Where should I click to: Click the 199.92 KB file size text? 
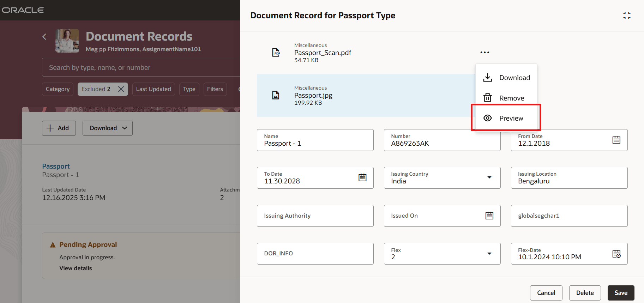308,103
